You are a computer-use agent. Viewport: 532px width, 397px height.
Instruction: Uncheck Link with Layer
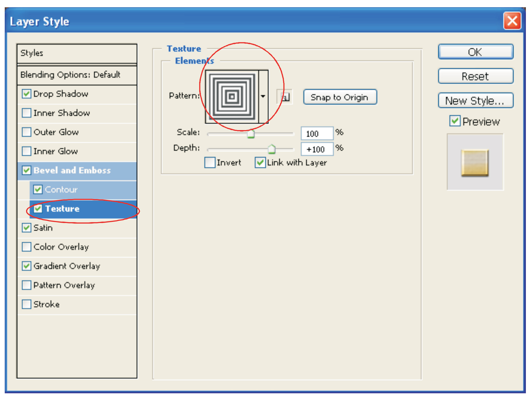click(x=260, y=163)
